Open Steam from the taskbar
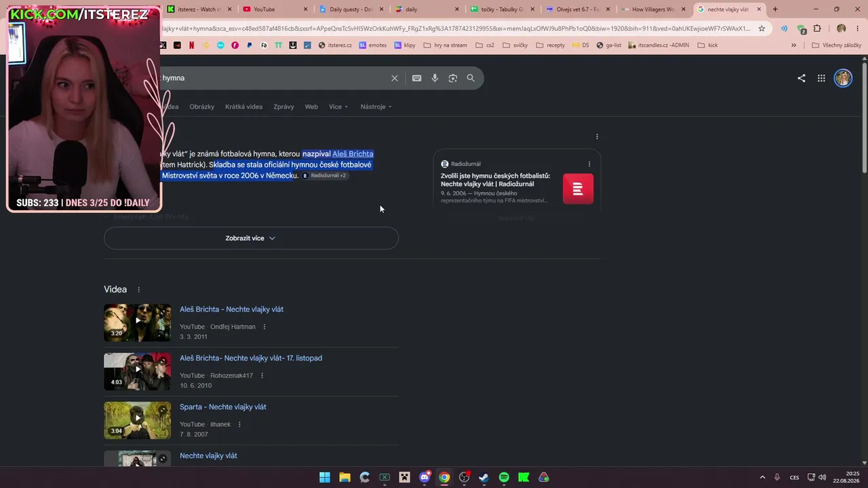 484,477
